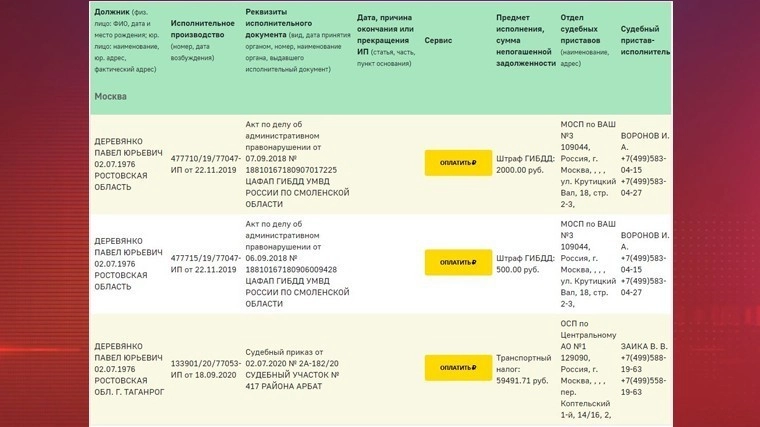Select the Москва region row
Viewport: 760px width, 427px height.
(111, 96)
